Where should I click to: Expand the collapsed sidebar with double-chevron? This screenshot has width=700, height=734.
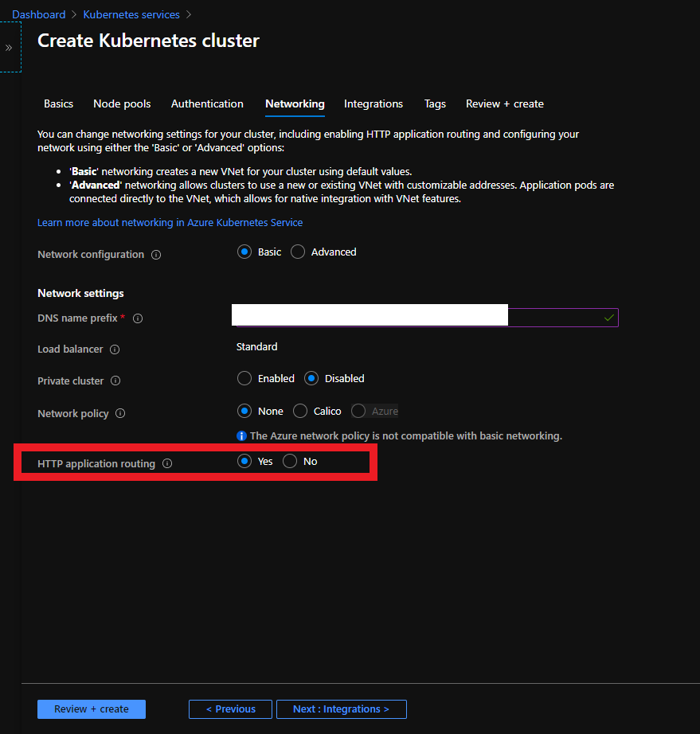[x=9, y=48]
